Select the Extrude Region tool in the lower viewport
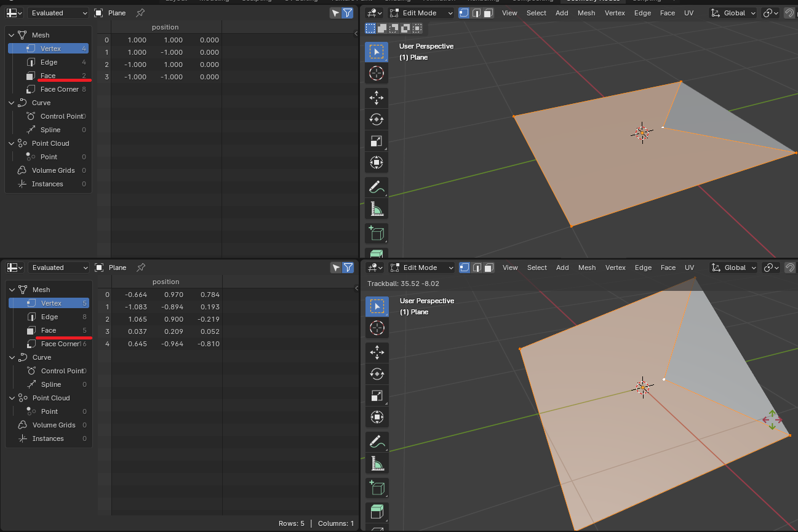Image resolution: width=798 pixels, height=532 pixels. [x=377, y=512]
